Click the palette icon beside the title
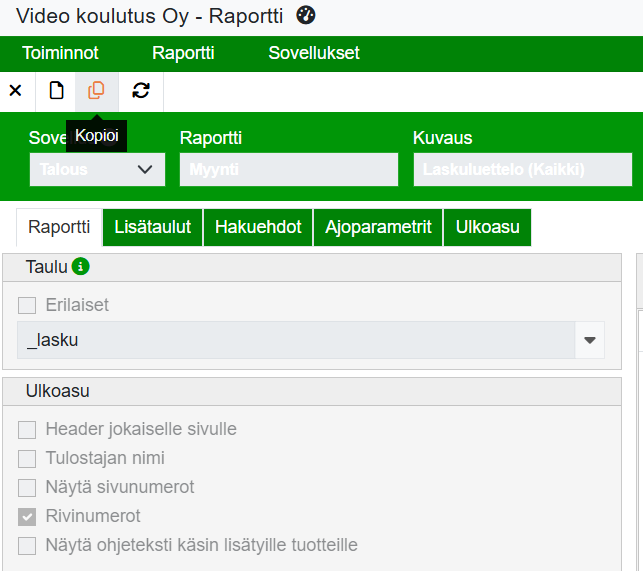The width and height of the screenshot is (643, 571). 307,15
